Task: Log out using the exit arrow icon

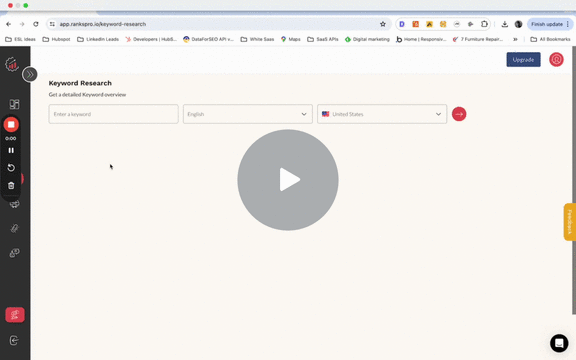Action: click(x=14, y=341)
